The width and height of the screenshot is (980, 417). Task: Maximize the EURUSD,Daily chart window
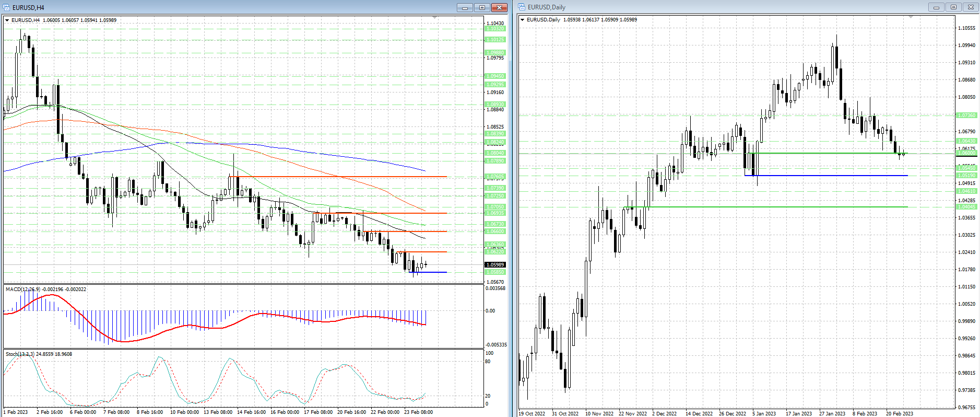click(953, 7)
